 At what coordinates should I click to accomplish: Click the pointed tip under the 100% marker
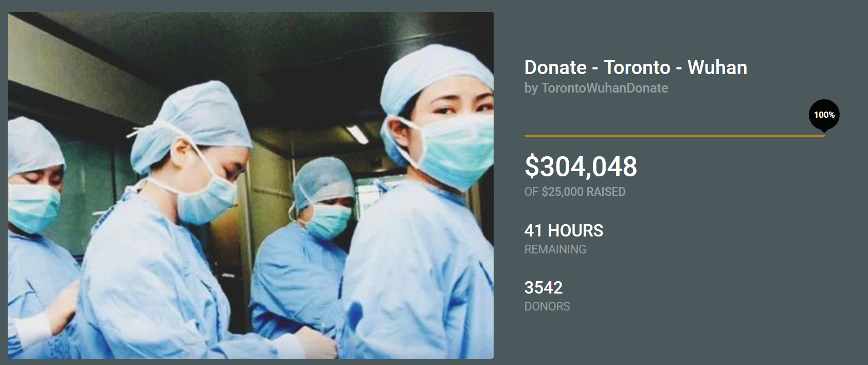(x=824, y=133)
